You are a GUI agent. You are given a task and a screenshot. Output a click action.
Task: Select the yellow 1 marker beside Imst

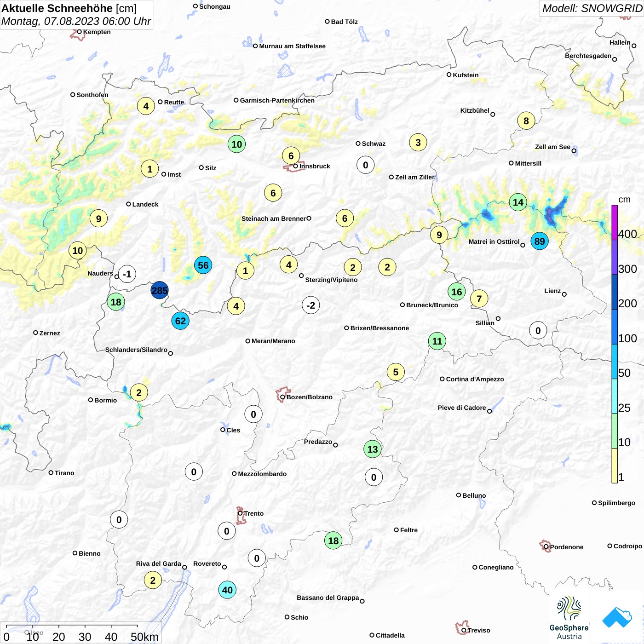pyautogui.click(x=149, y=169)
